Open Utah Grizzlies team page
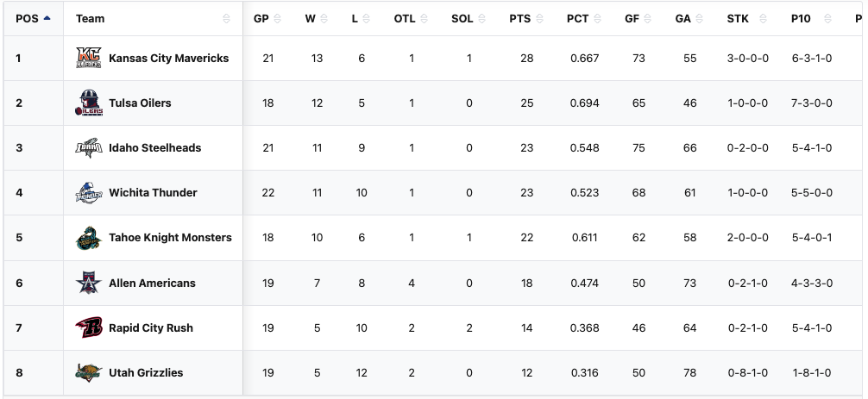The image size is (868, 399). [146, 372]
